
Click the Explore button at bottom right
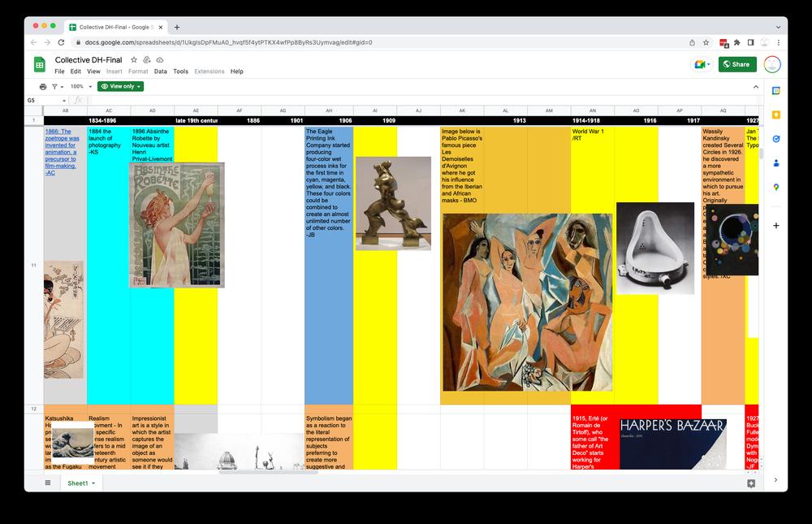pos(751,483)
